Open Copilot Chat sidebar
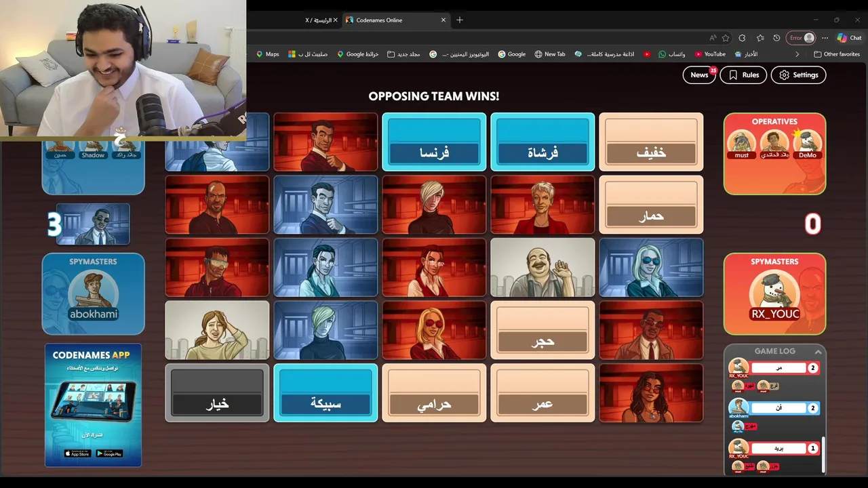 pyautogui.click(x=849, y=38)
